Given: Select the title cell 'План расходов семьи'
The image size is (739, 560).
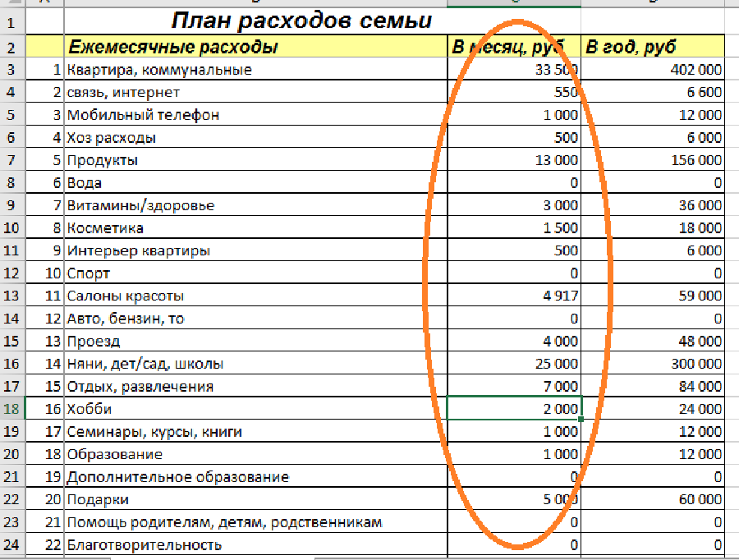Looking at the screenshot, I should pos(301,21).
